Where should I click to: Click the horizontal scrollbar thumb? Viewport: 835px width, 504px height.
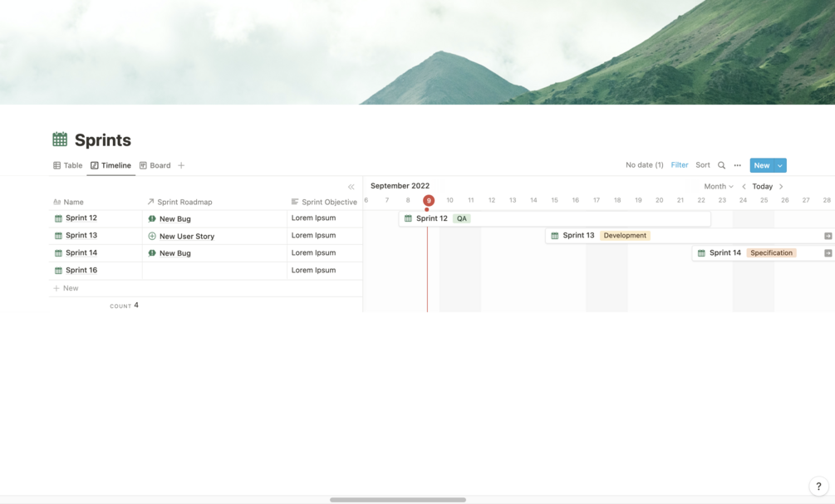(398, 500)
